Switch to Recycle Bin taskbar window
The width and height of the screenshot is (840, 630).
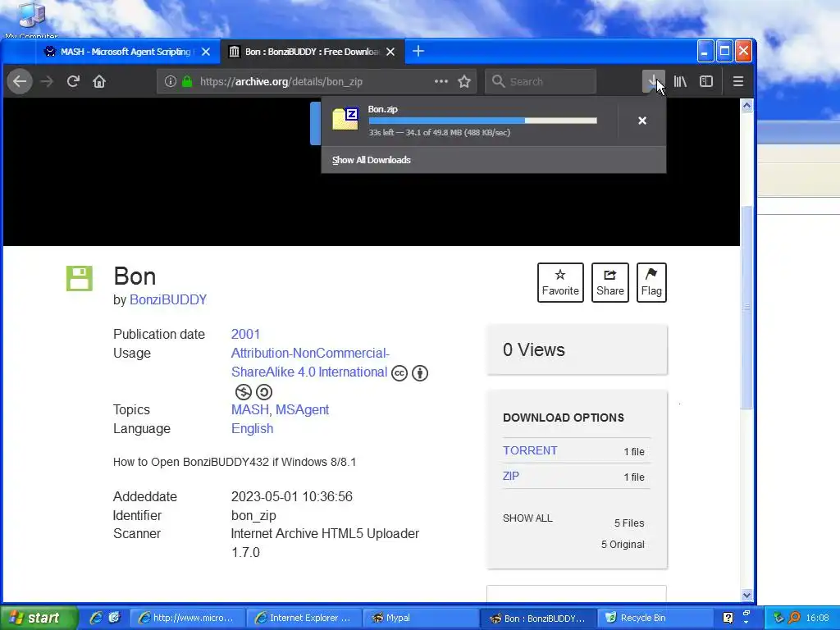point(655,618)
